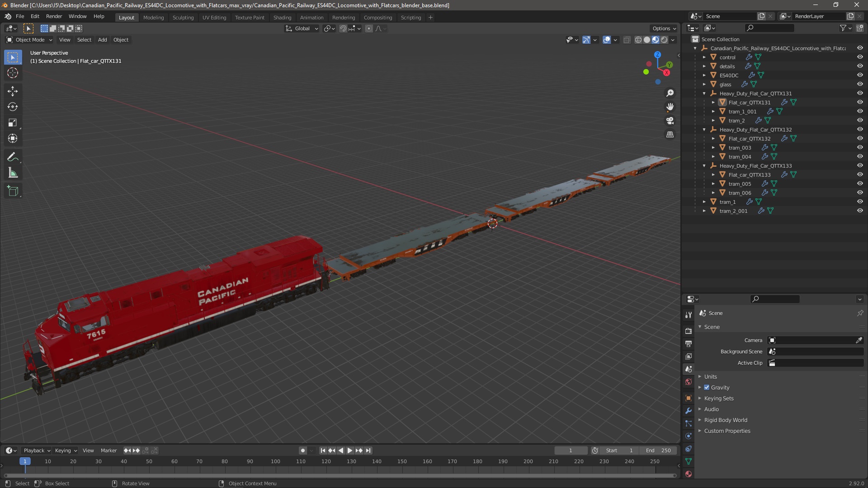Open the Options dropdown in viewport header
The width and height of the screenshot is (868, 488).
tap(664, 28)
